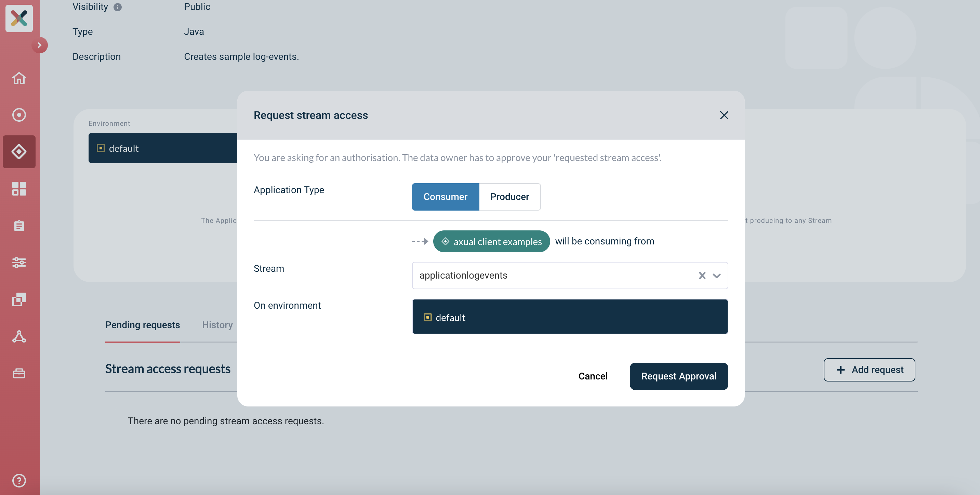Open the Home sidebar icon
This screenshot has width=980, height=495.
point(19,78)
